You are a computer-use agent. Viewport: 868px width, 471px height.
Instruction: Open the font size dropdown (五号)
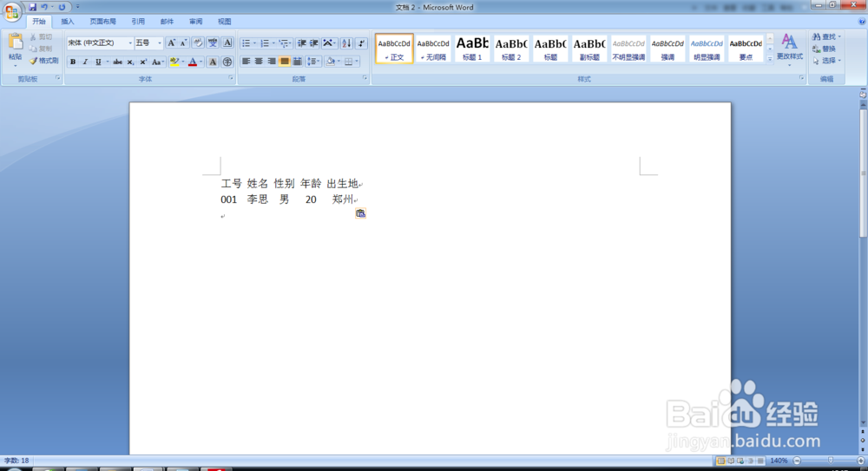click(x=160, y=43)
